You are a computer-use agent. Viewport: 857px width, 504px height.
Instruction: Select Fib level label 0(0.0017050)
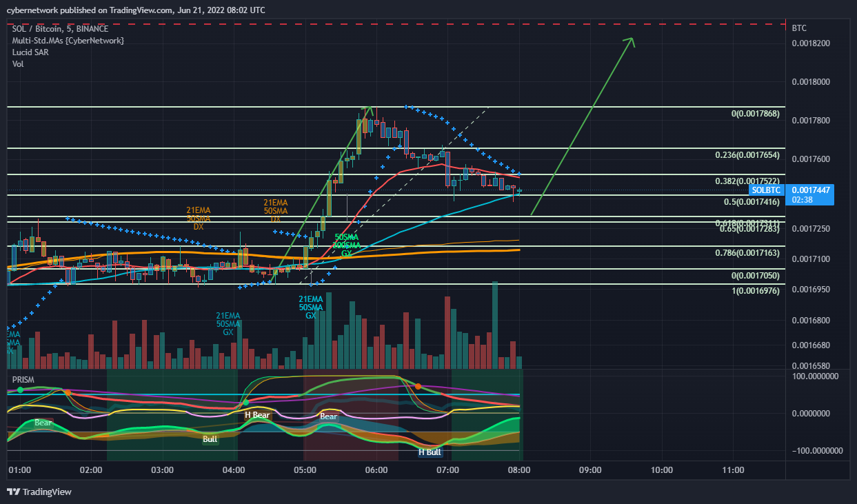[755, 275]
